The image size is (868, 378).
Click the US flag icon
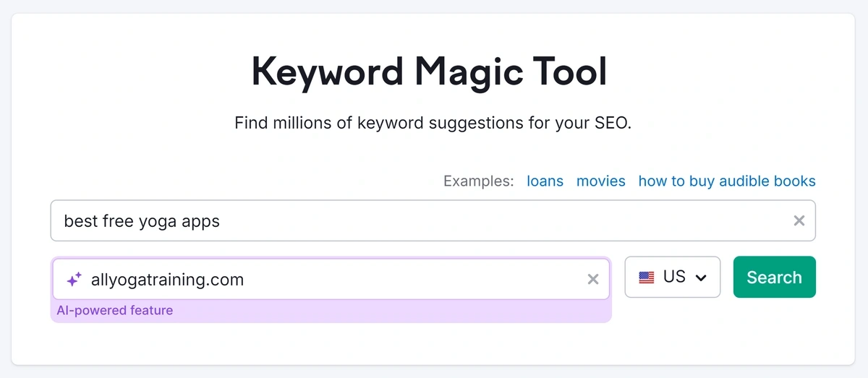pos(647,278)
